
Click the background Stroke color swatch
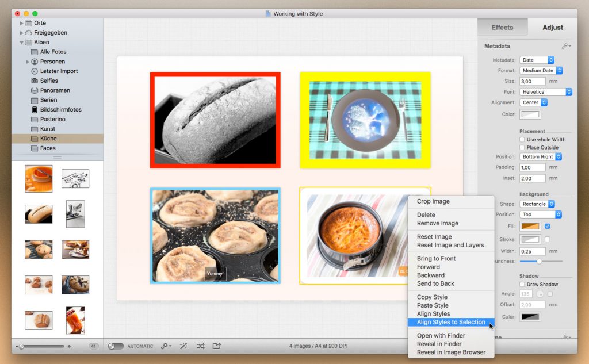coord(530,239)
